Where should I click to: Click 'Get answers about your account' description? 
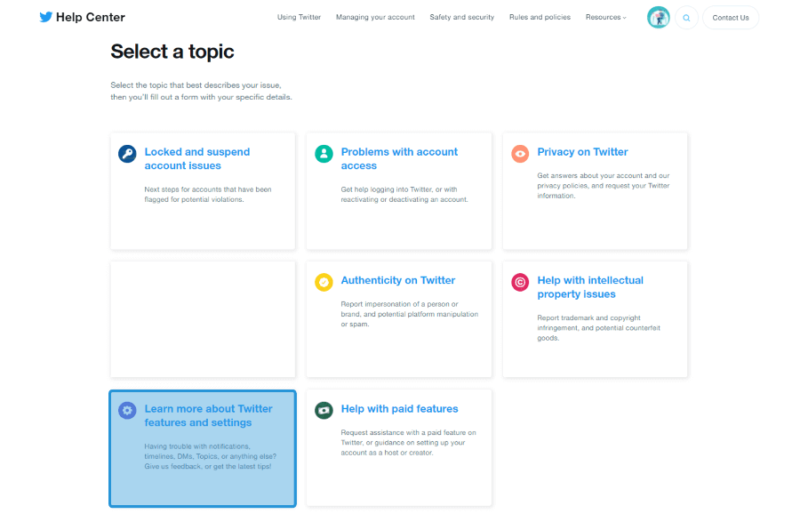(x=603, y=186)
